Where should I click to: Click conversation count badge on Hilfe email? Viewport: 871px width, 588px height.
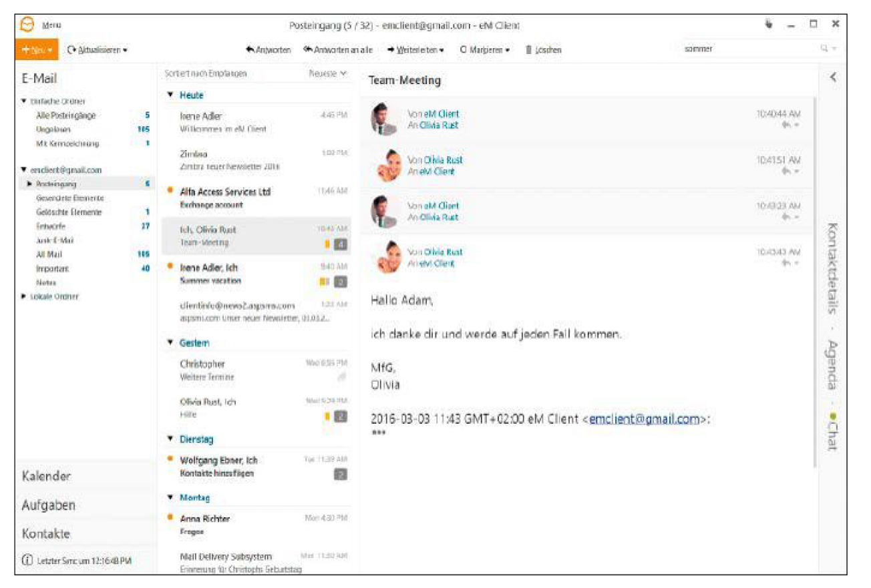click(341, 417)
